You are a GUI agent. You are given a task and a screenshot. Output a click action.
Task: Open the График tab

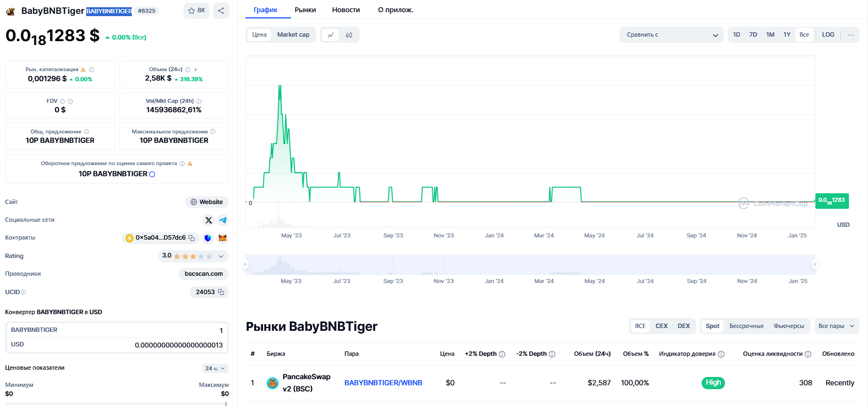[x=265, y=10]
